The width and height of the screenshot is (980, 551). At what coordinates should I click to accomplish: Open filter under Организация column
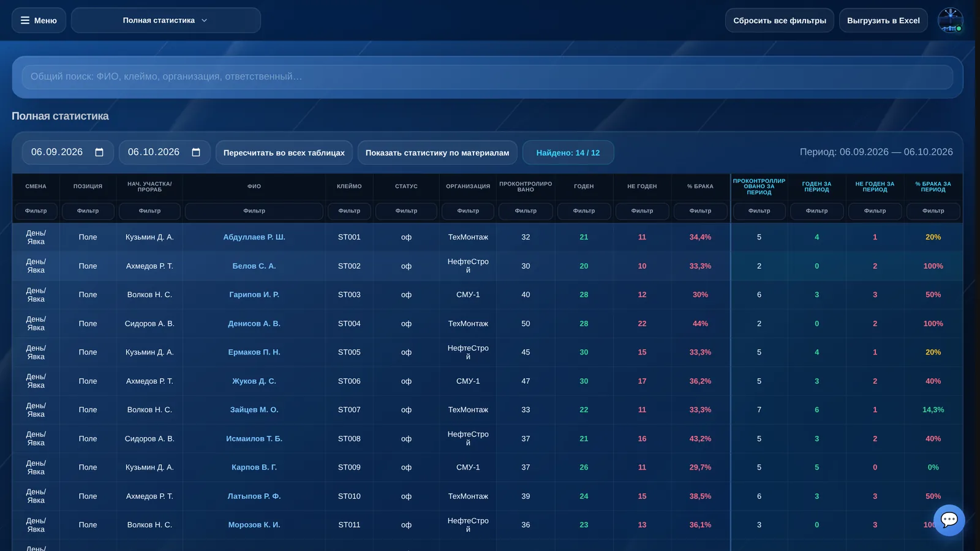pyautogui.click(x=468, y=211)
